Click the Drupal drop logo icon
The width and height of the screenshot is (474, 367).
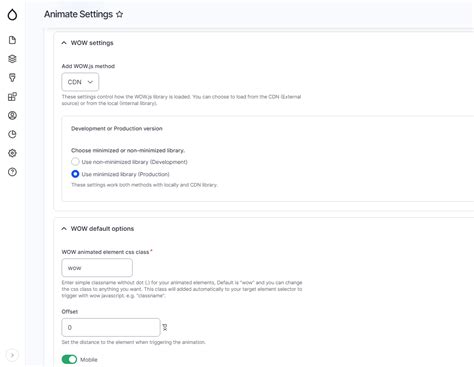[12, 14]
